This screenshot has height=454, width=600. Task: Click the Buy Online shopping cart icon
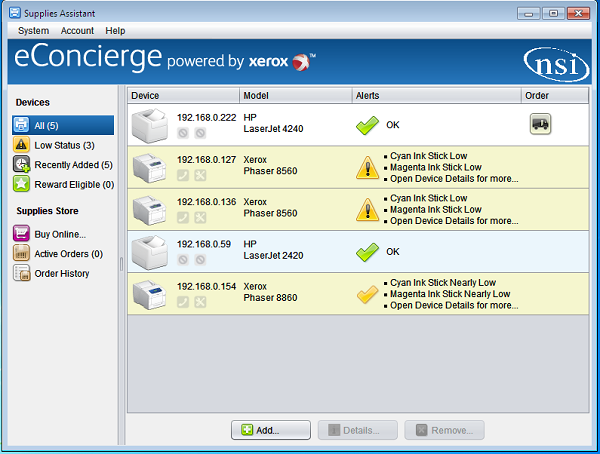pos(21,233)
